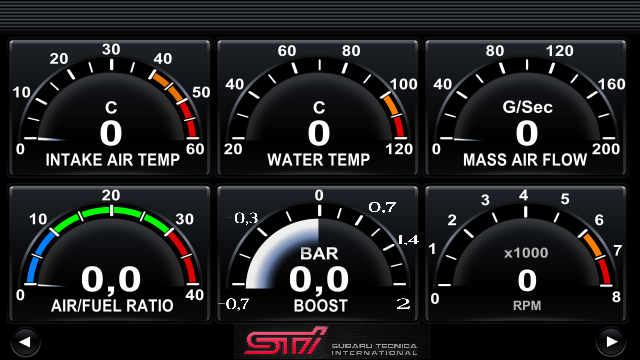The image size is (640, 360).
Task: Click the BAR unit on Boost gauge
Action: point(319,253)
